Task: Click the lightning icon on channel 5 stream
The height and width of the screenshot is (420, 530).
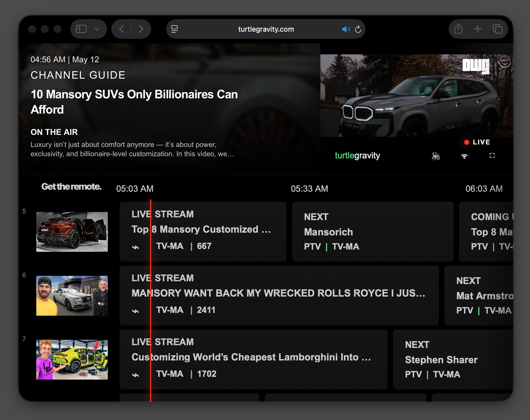Action: click(135, 247)
